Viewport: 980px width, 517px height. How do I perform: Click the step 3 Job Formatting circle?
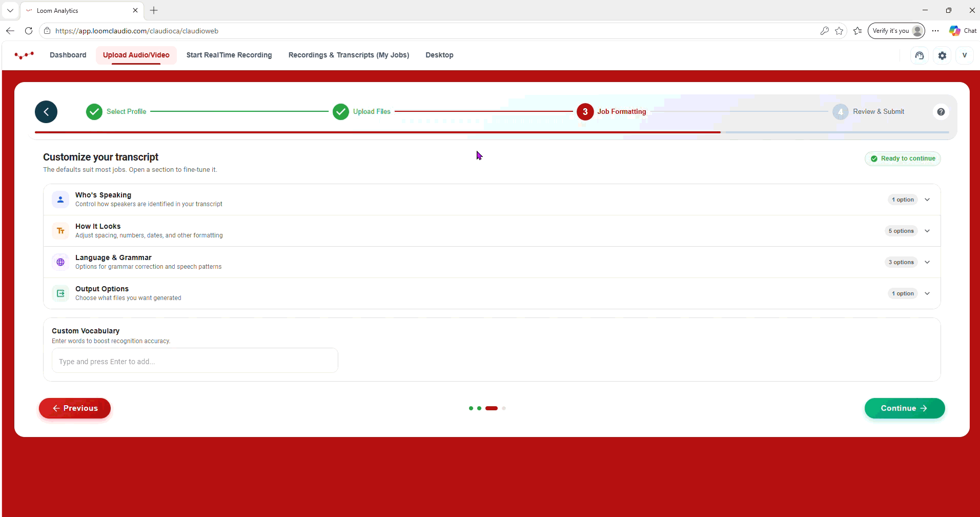click(585, 112)
